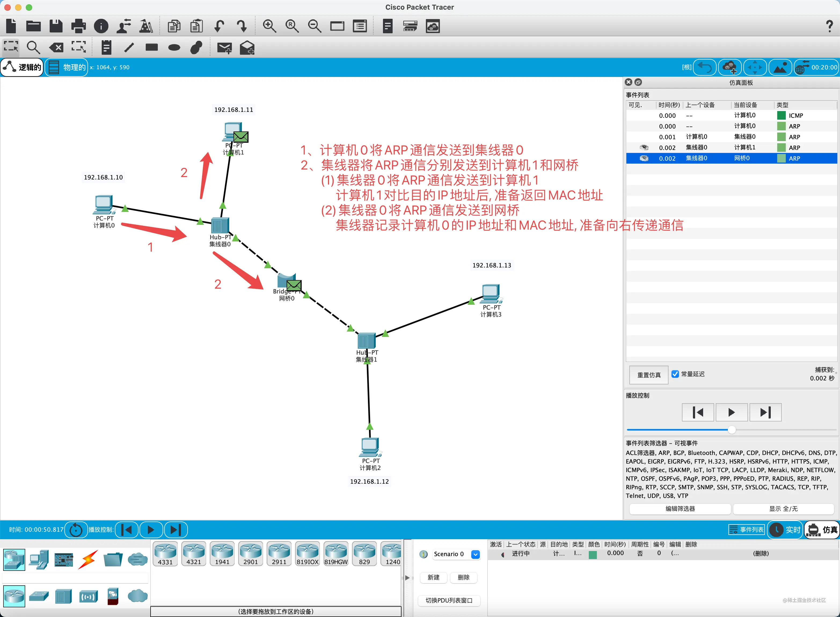
Task: Select the 0.001 计算机0 to 集线器0 event
Action: point(731,137)
